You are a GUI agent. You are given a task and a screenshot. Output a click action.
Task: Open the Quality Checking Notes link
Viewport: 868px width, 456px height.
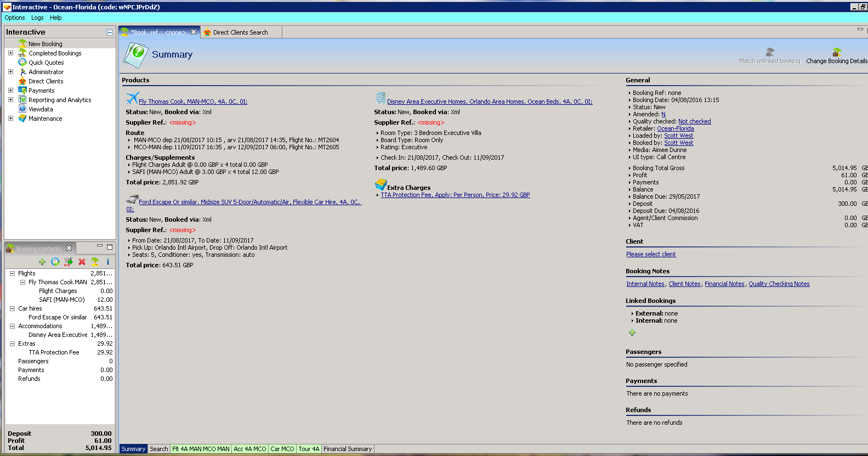click(779, 284)
